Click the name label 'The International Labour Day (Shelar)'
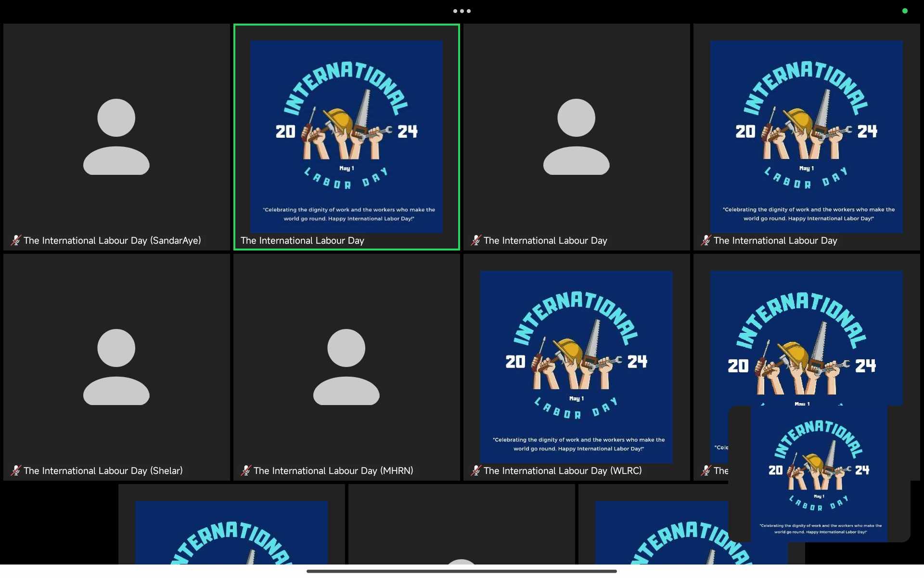Image resolution: width=924 pixels, height=578 pixels. tap(103, 471)
